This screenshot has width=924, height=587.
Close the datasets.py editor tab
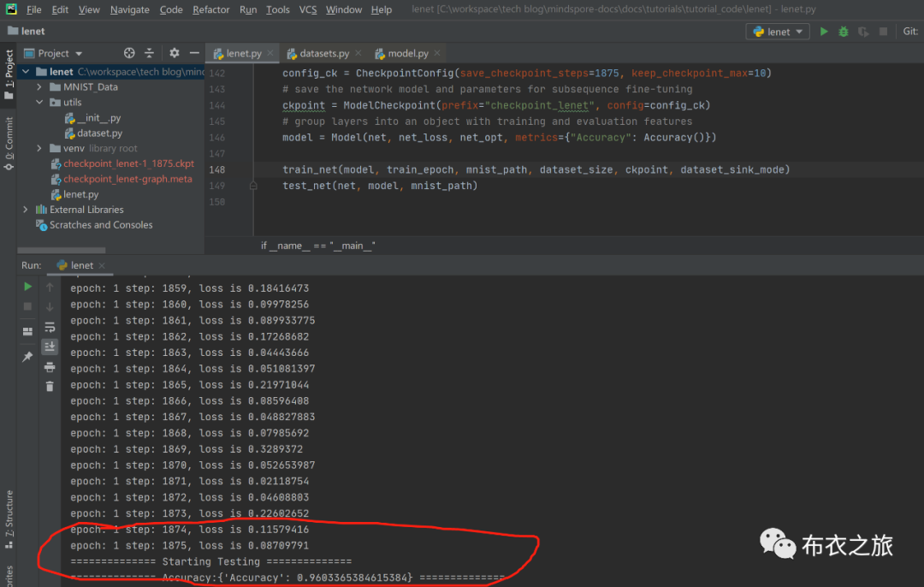pyautogui.click(x=358, y=53)
